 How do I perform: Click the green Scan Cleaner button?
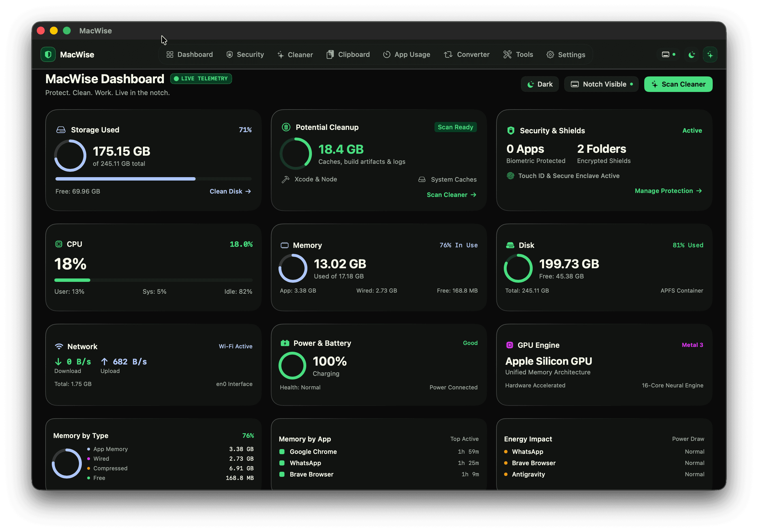point(678,84)
